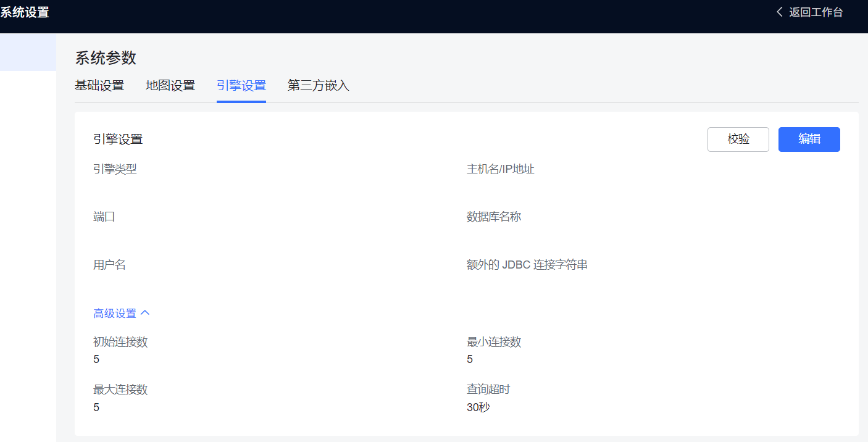Click the value 5 under 初始连接数
The image size is (868, 442).
[96, 359]
